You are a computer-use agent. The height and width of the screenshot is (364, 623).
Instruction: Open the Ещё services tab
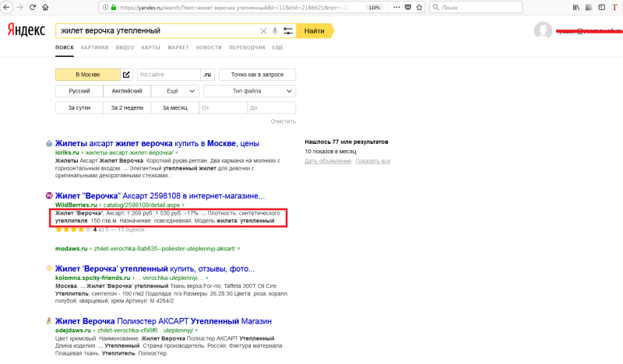point(277,47)
